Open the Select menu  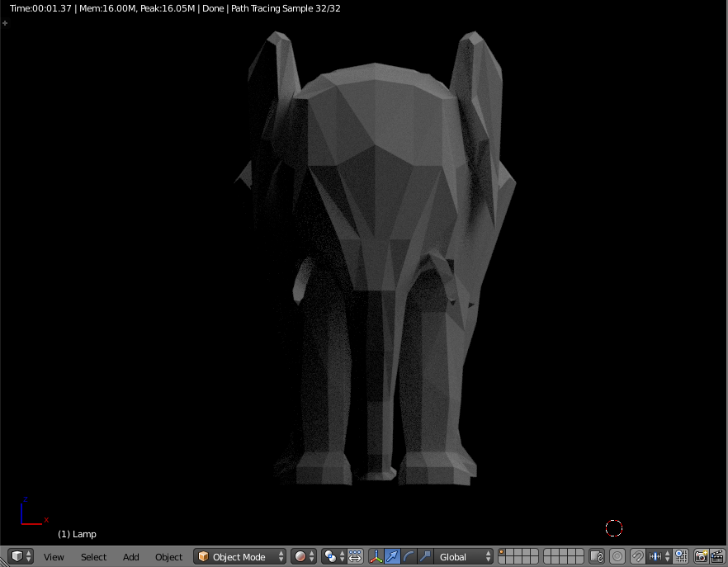[93, 557]
